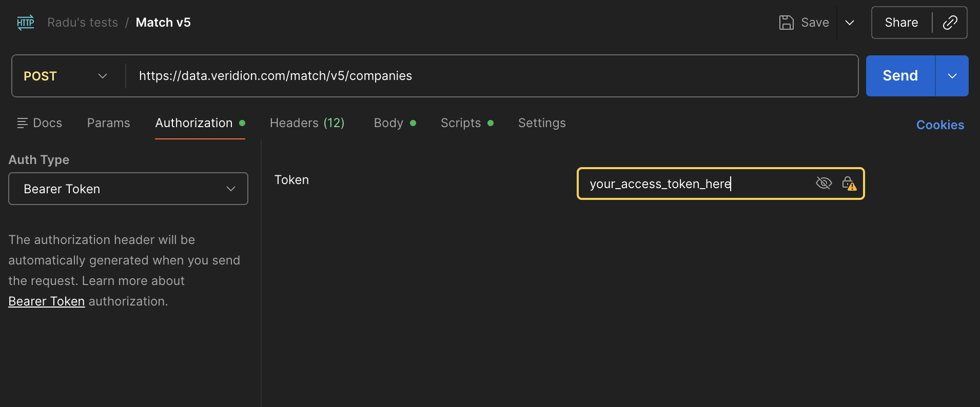
Task: Send the POST request
Action: tap(900, 76)
